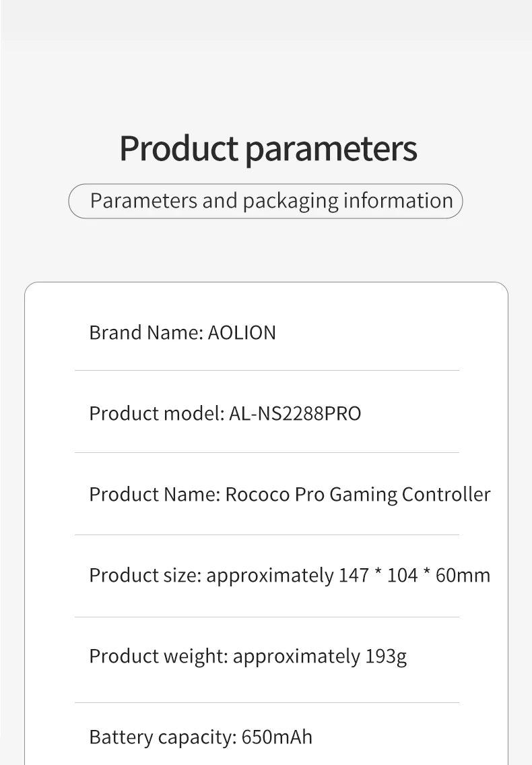Click the Product weight label
This screenshot has width=532, height=765.
coord(158,656)
